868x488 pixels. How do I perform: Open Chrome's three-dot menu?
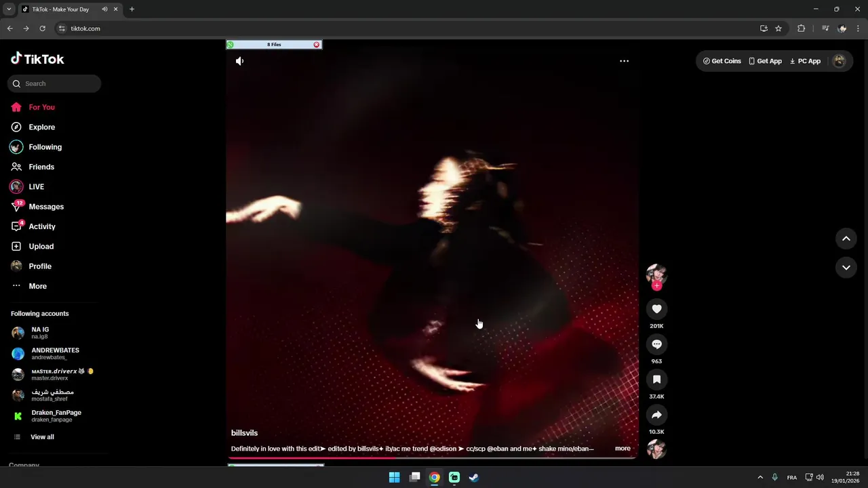(x=858, y=28)
